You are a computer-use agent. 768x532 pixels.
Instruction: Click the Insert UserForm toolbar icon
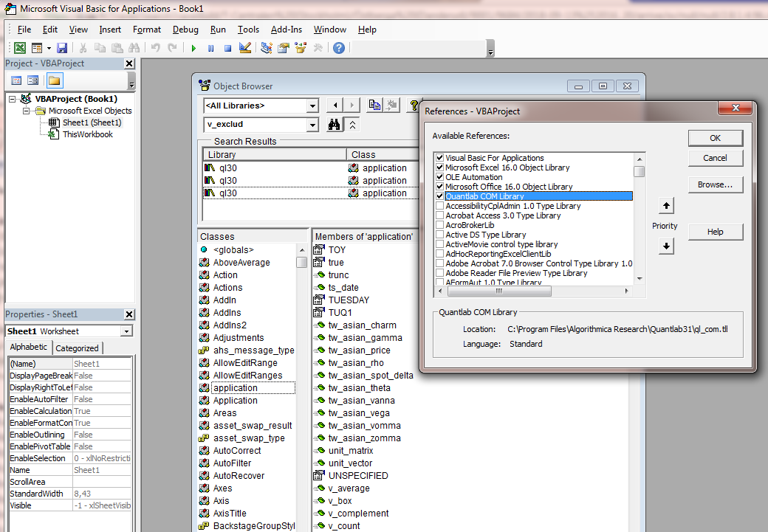37,47
